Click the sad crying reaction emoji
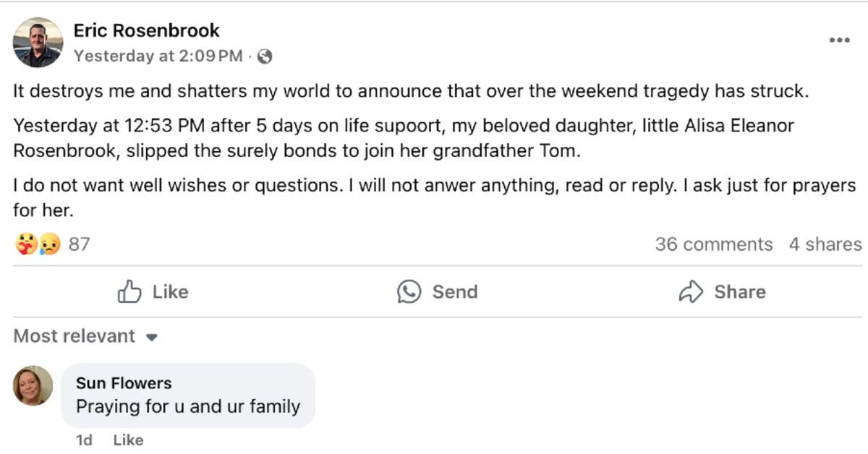 pos(48,244)
